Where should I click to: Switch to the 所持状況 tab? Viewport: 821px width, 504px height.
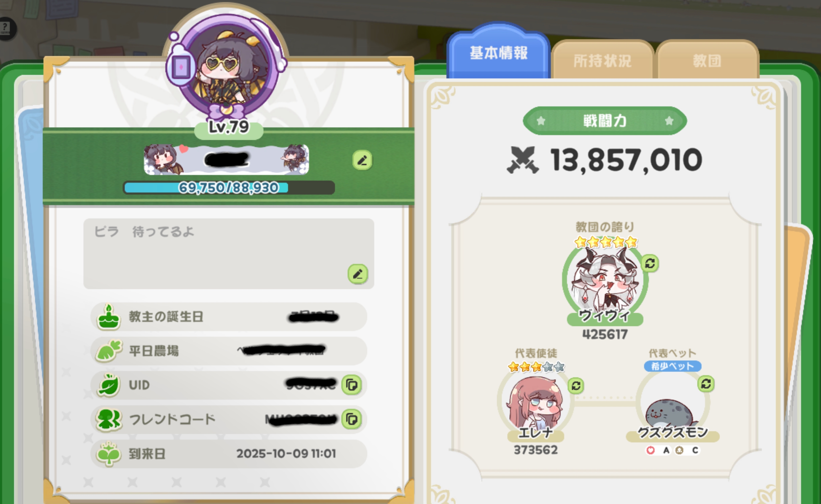tap(602, 60)
